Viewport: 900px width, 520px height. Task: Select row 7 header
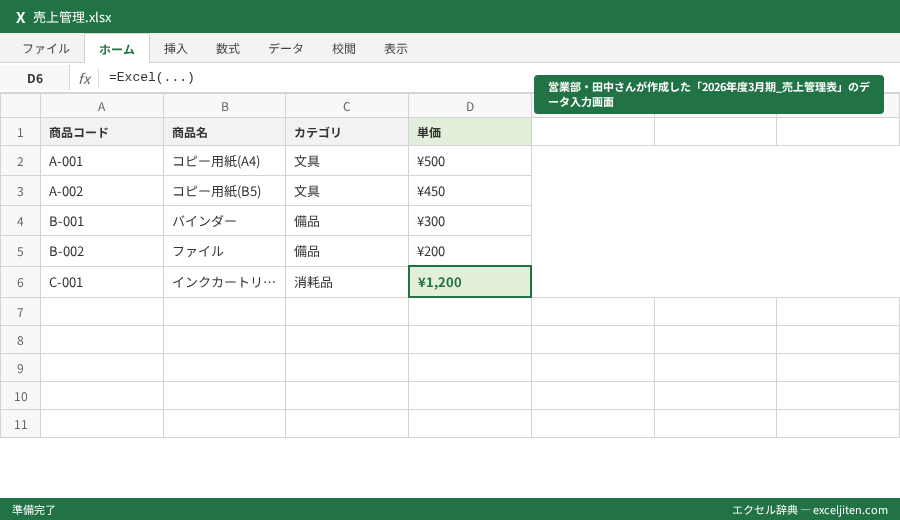click(20, 312)
